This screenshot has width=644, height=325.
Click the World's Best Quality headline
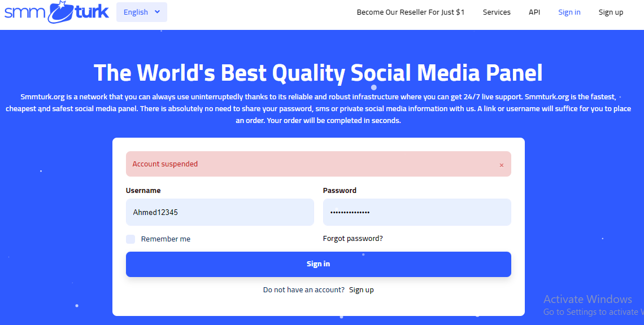pos(318,73)
